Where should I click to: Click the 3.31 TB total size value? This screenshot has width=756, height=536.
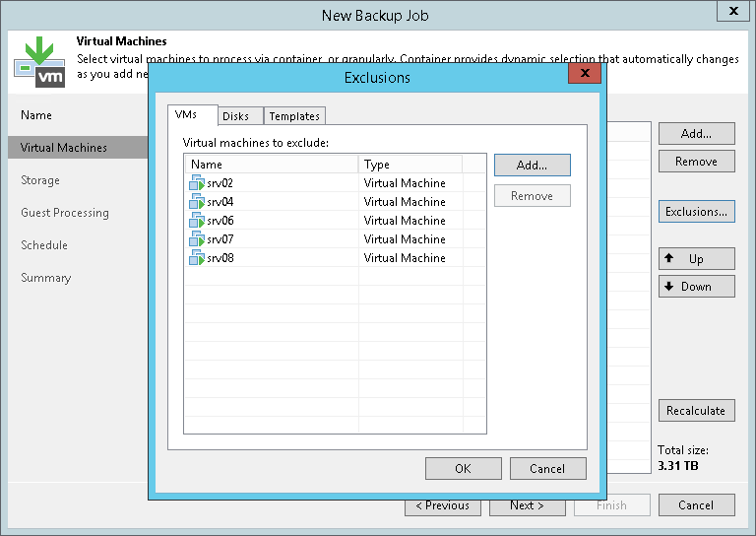point(678,466)
